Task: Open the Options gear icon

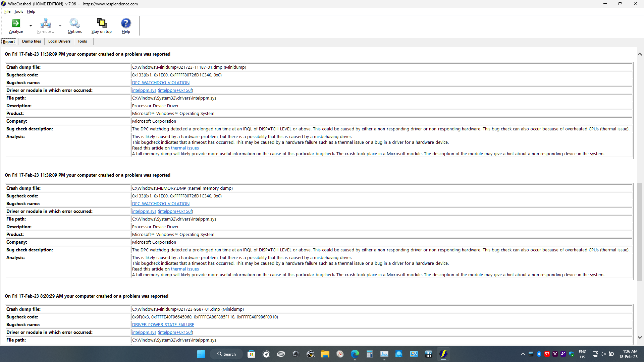Action: click(74, 23)
